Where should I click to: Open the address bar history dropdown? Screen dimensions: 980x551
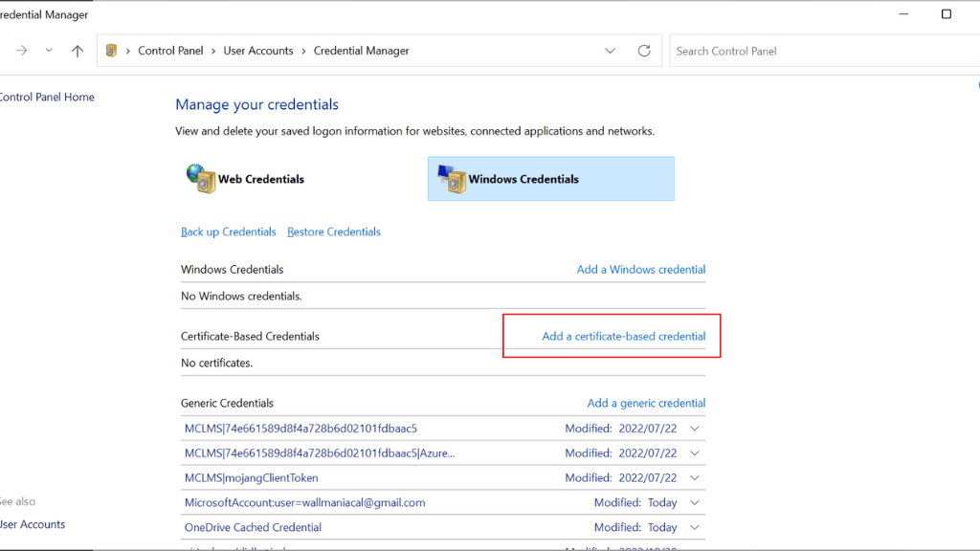point(611,51)
